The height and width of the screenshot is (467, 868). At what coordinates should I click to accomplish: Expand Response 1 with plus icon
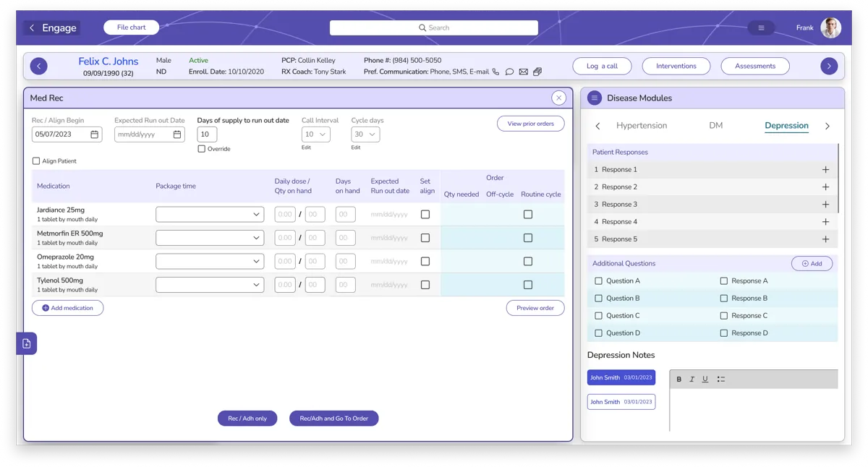(x=825, y=170)
